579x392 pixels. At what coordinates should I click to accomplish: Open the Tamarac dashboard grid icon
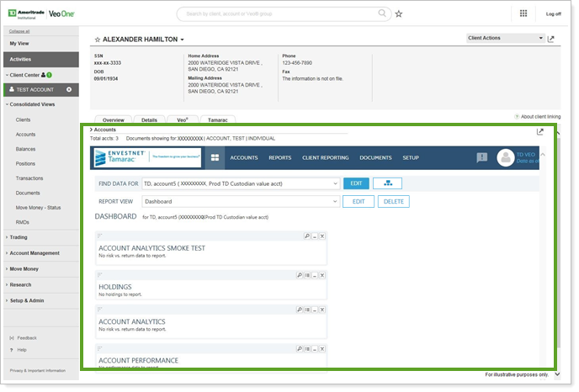215,157
